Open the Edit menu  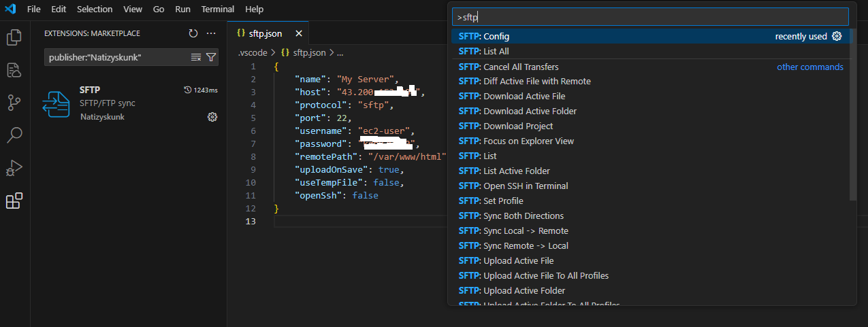(x=59, y=10)
